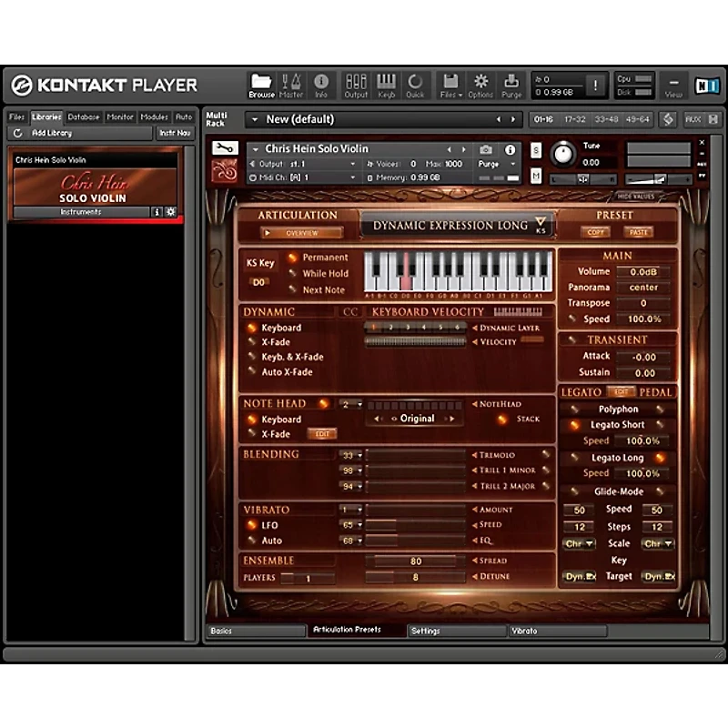This screenshot has width=728, height=728.
Task: Adjust the Vibrato Speed slider
Action: click(416, 525)
